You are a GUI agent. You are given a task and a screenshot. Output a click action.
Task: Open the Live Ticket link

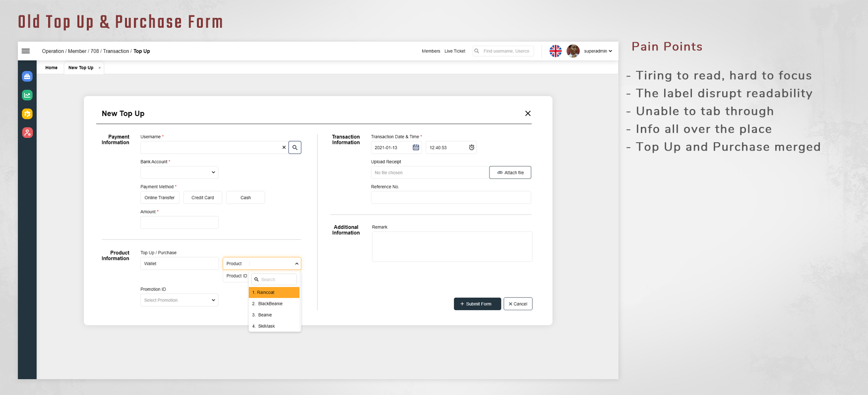click(x=455, y=51)
